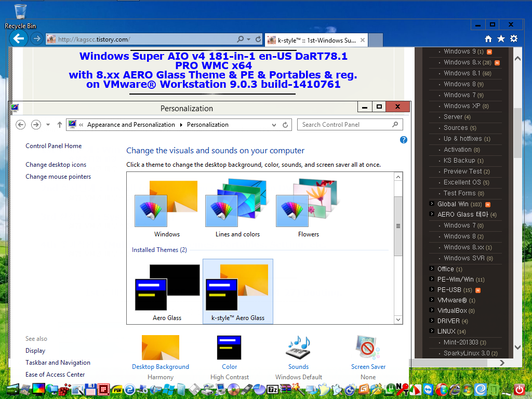The width and height of the screenshot is (532, 399).
Task: Click Appearance and Personalization breadcrumb
Action: [131, 125]
